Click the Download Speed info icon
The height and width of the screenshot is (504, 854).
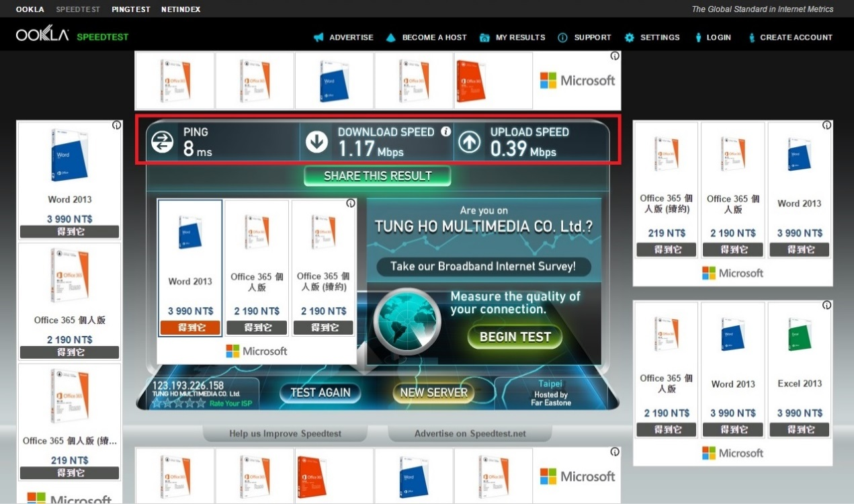[x=445, y=132]
